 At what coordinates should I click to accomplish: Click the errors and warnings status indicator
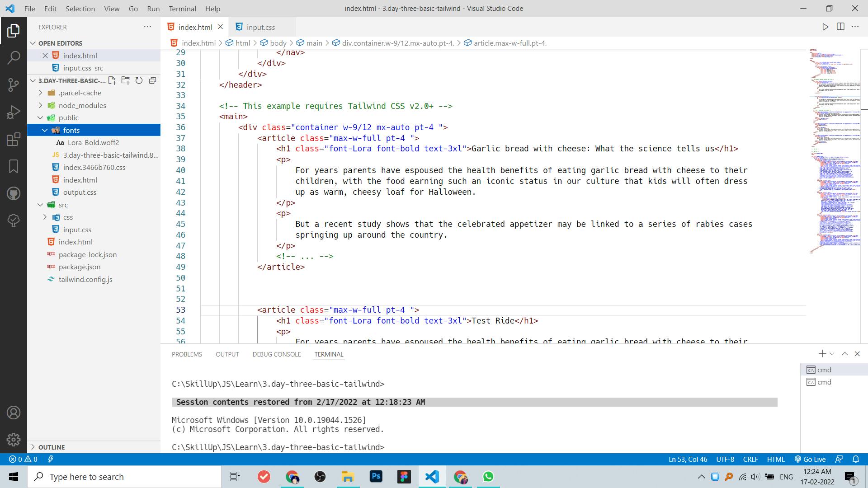(23, 459)
